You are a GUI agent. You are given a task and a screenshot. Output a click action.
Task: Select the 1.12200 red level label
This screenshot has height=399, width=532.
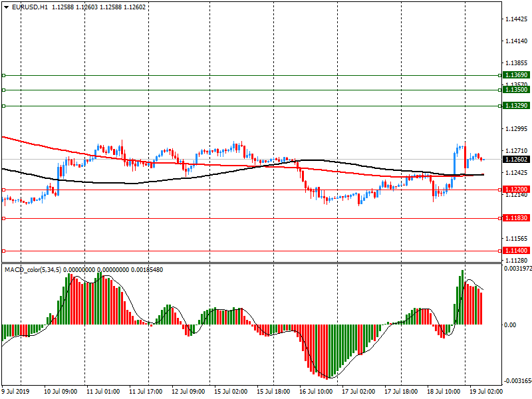(x=516, y=190)
